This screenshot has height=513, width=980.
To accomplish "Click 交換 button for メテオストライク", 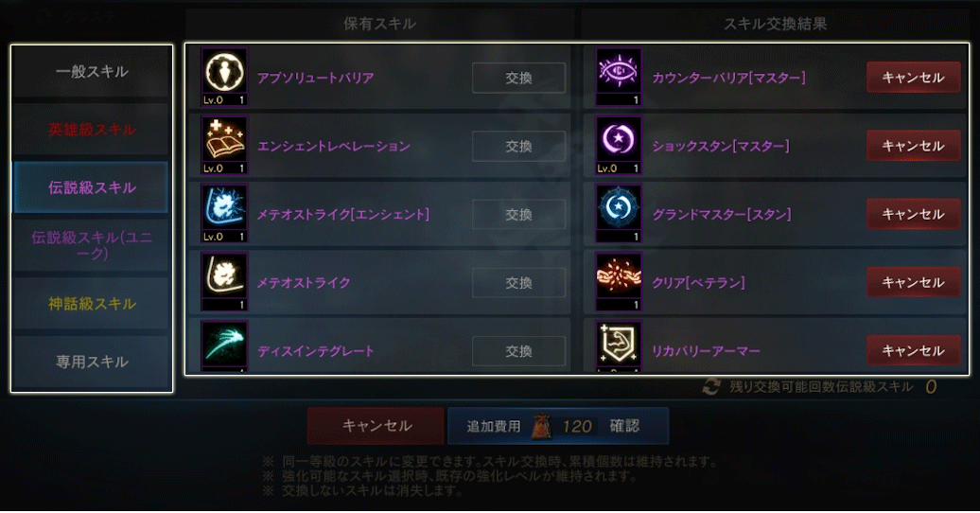I will [518, 283].
